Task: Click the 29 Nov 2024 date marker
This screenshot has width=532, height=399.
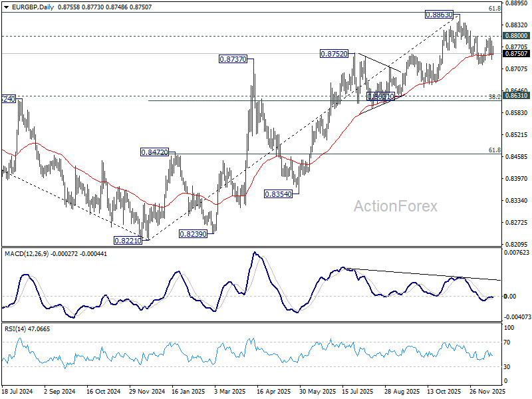Action: click(x=147, y=392)
